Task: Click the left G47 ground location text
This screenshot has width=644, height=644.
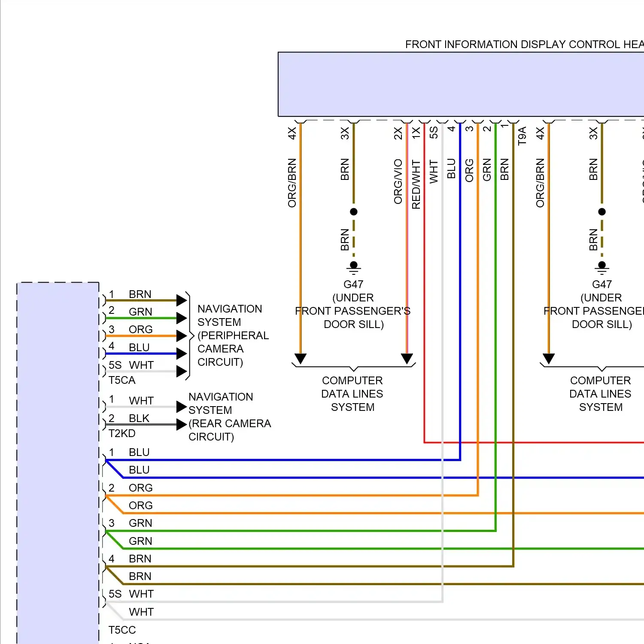Action: coord(353,304)
